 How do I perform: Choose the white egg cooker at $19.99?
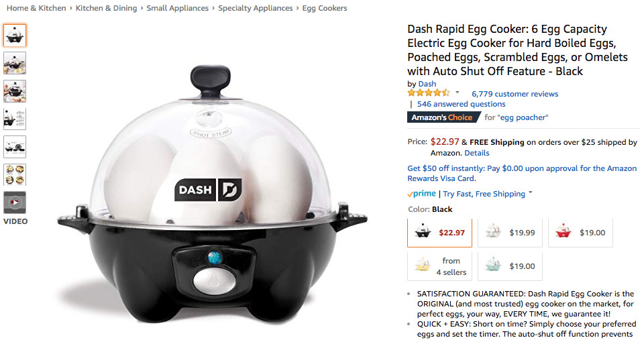(x=510, y=233)
